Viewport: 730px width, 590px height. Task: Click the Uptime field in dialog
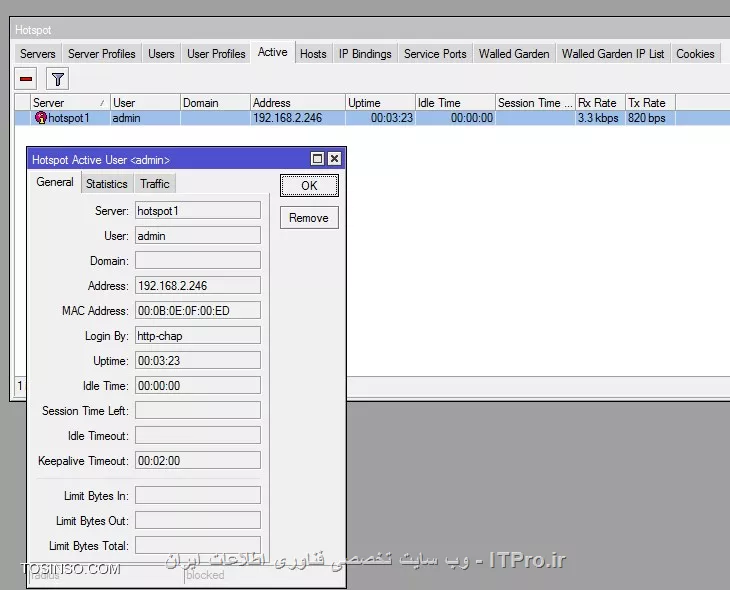tap(198, 360)
